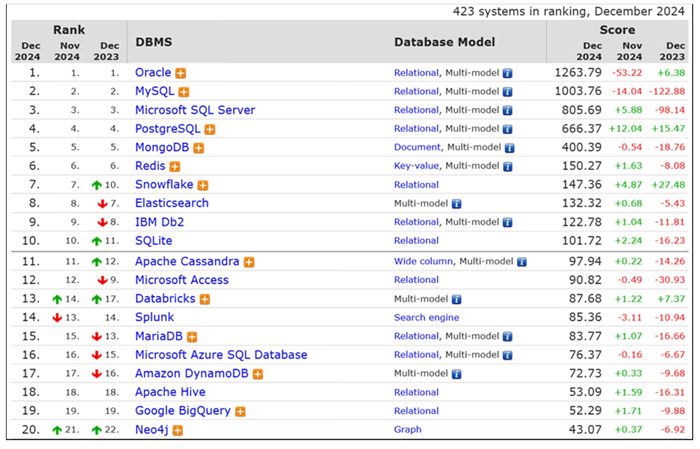Click the Relational link in Oracle row
This screenshot has width=700, height=449.
(416, 73)
